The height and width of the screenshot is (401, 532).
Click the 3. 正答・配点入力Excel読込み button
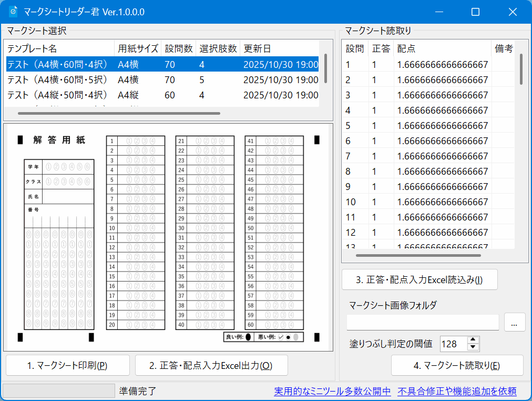click(418, 279)
